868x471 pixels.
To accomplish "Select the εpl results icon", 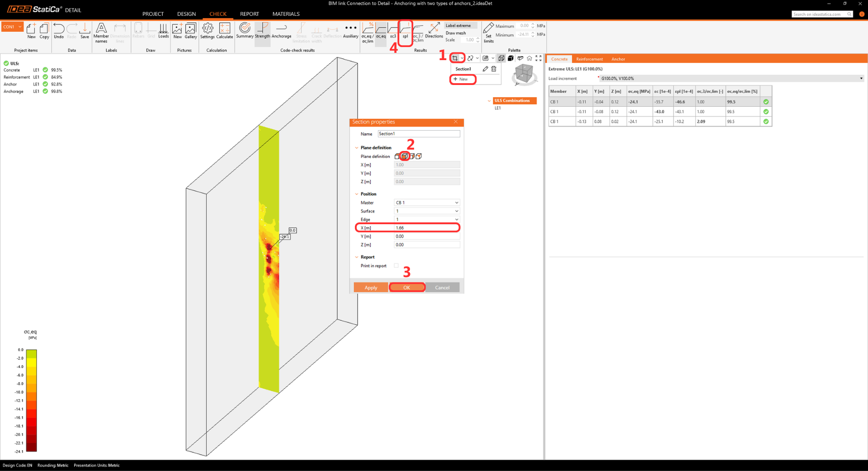I will (x=405, y=31).
